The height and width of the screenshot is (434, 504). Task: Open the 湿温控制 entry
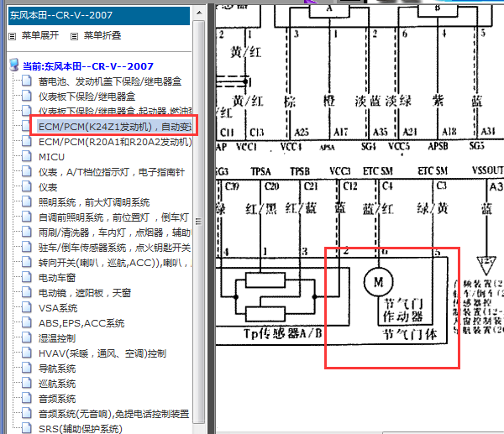[57, 338]
